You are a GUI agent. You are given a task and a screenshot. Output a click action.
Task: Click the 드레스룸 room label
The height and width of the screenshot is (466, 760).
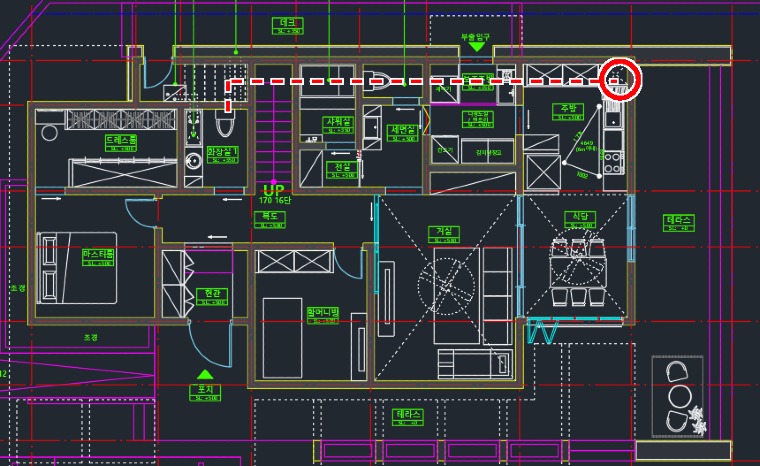(121, 142)
